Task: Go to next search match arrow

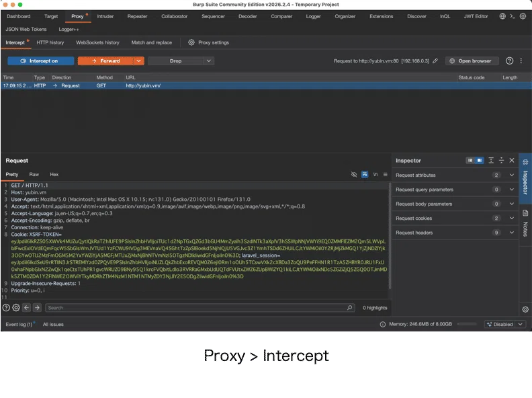Action: (x=37, y=308)
